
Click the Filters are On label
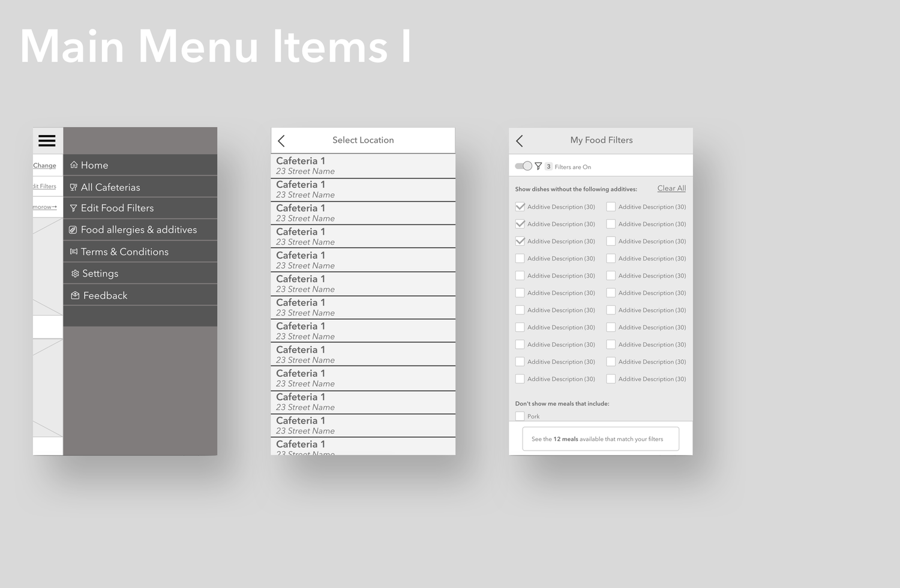click(x=572, y=167)
